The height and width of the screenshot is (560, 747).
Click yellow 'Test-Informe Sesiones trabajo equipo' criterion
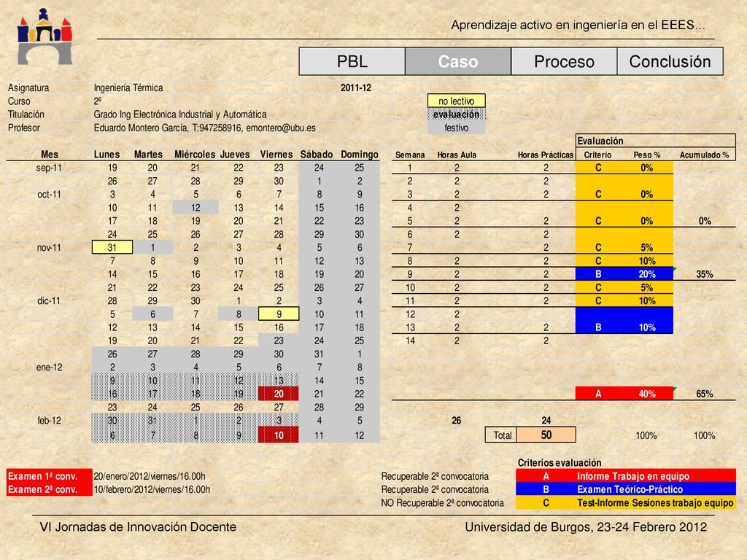click(625, 503)
